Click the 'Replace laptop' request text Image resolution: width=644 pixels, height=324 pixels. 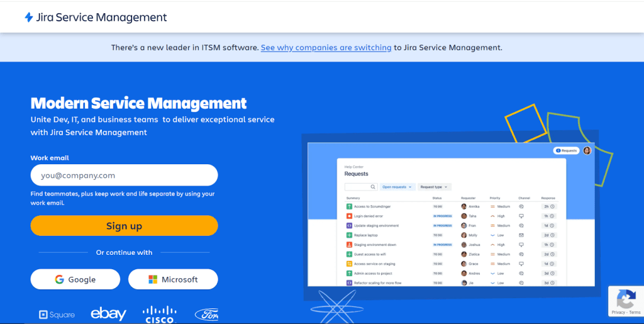[x=365, y=235]
